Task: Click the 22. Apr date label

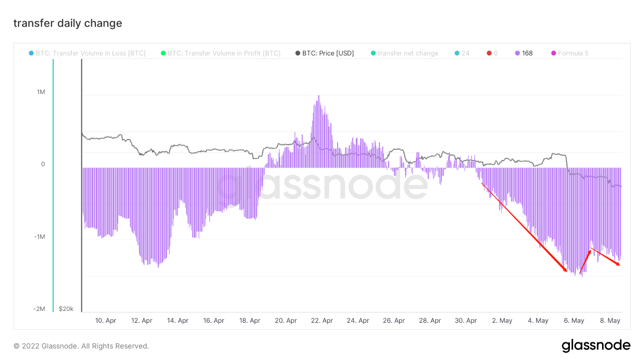Action: coord(322,321)
